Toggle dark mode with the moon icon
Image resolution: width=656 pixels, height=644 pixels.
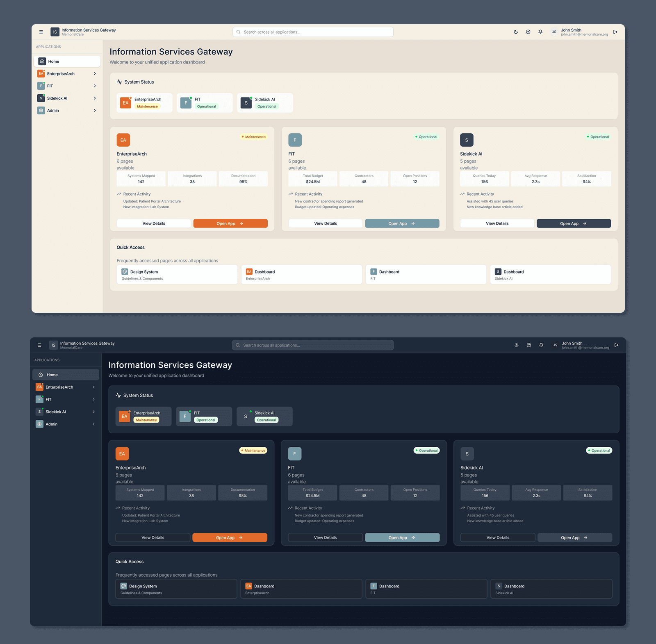pos(515,32)
